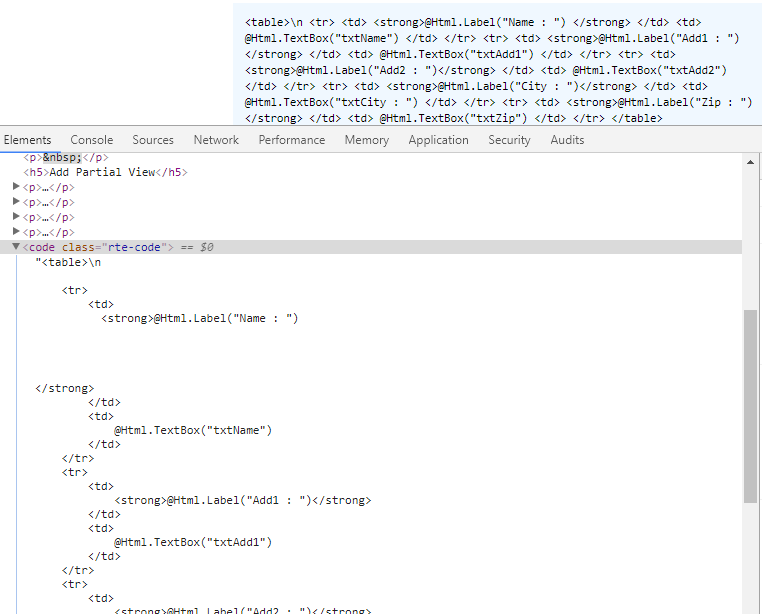Switch to the Application tab
Viewport: 762px width, 614px height.
pyautogui.click(x=438, y=140)
